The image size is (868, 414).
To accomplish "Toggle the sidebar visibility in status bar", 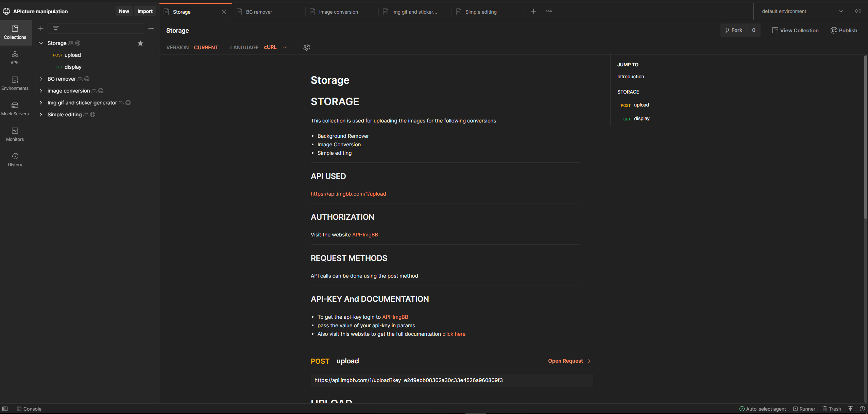I will pyautogui.click(x=5, y=409).
